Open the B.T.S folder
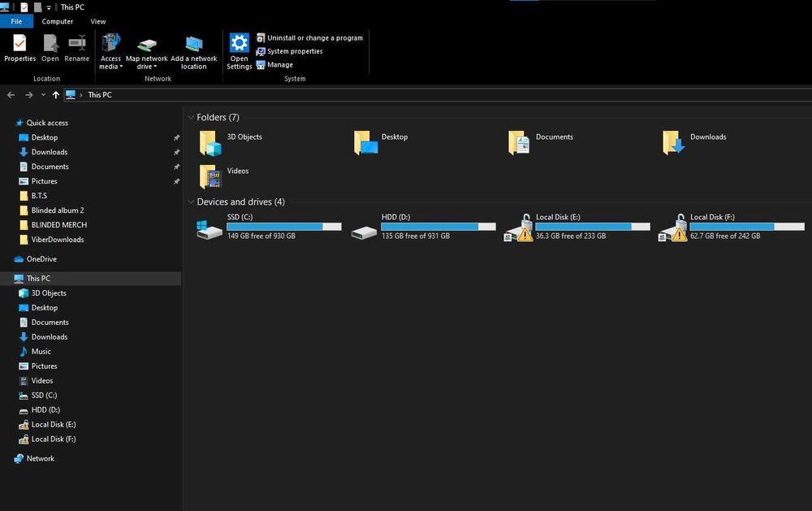The width and height of the screenshot is (812, 511). [39, 195]
